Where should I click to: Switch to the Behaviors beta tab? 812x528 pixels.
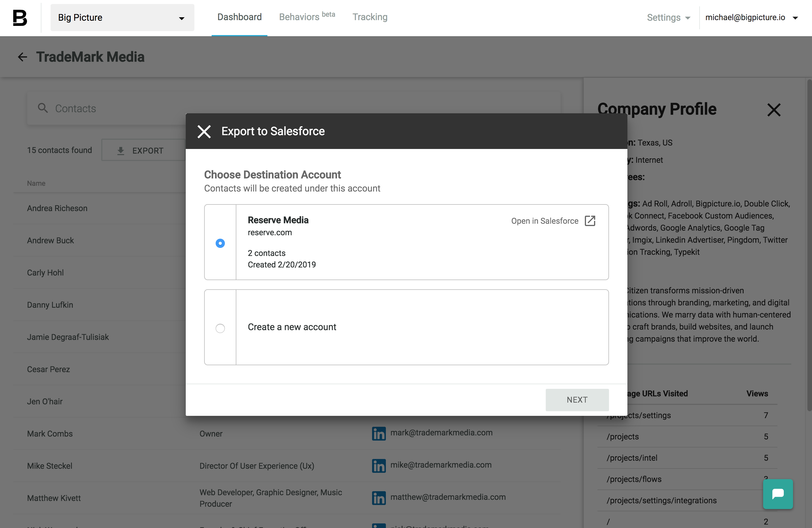[307, 17]
